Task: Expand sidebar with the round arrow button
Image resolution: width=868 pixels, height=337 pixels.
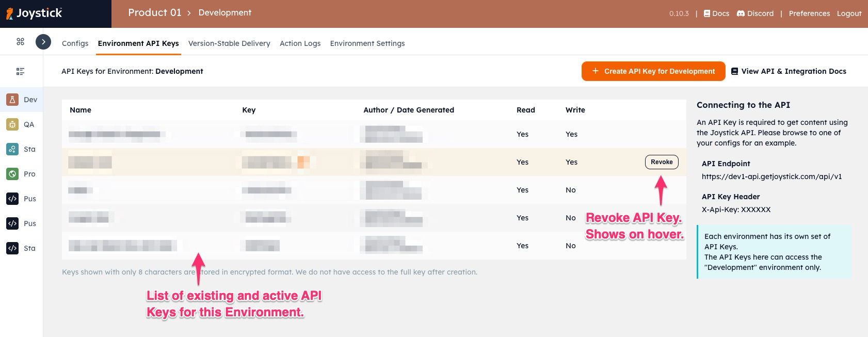Action: pyautogui.click(x=43, y=42)
